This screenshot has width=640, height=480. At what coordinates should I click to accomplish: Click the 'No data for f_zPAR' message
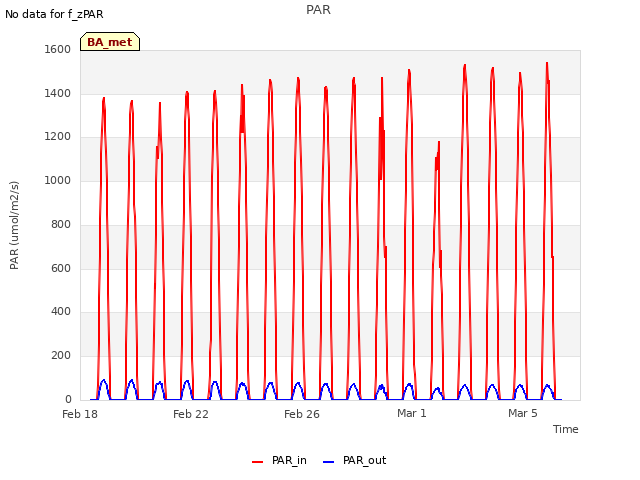point(54,14)
